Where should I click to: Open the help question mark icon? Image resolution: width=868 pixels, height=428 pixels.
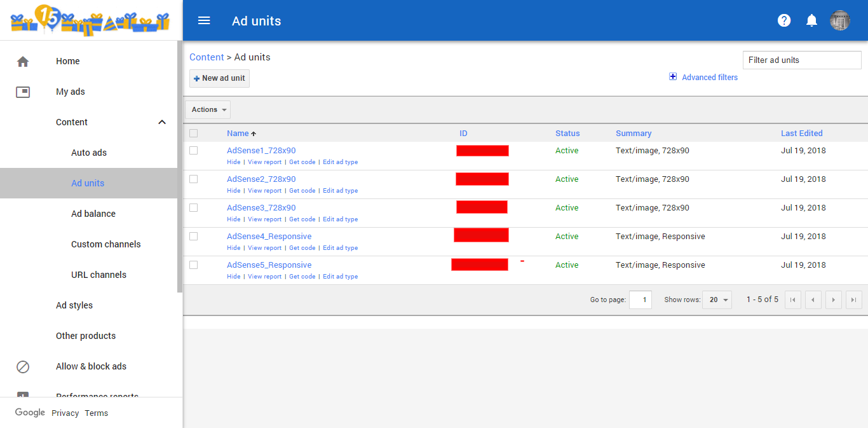click(x=784, y=20)
